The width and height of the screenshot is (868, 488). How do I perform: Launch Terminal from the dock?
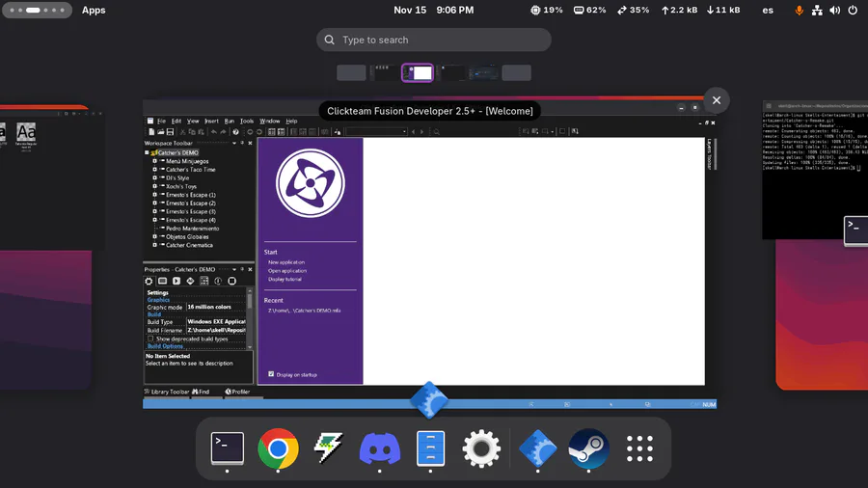tap(227, 447)
